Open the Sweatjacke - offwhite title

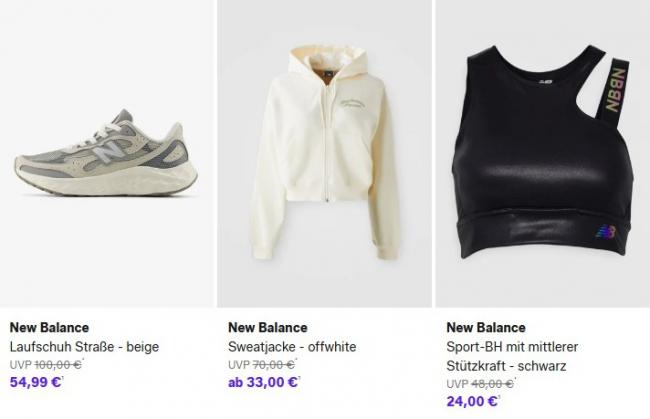tap(292, 346)
